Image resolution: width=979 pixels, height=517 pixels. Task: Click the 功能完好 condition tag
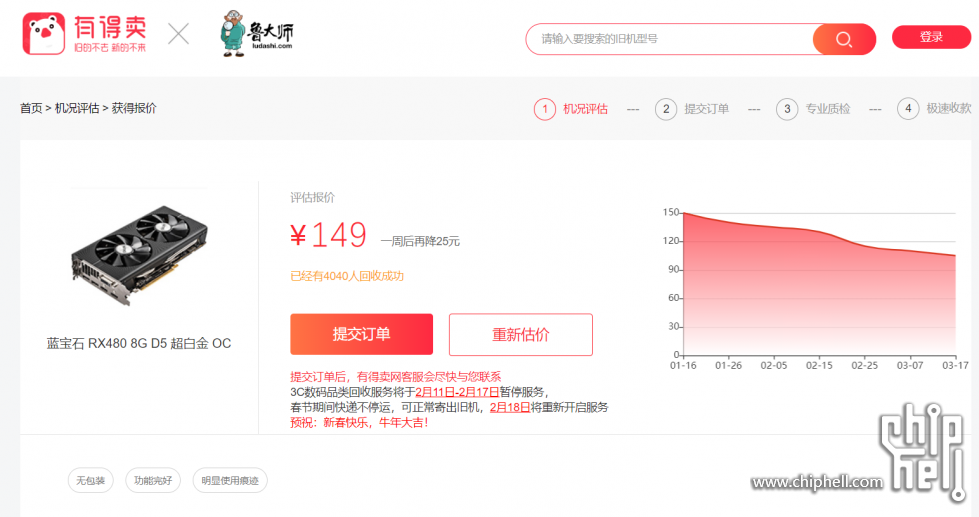tap(153, 480)
